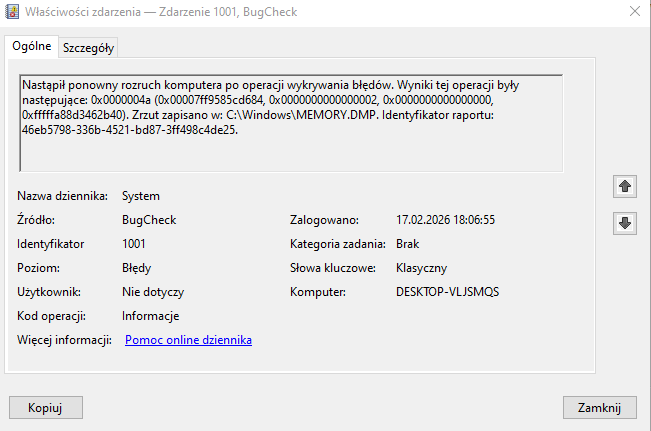The image size is (651, 431).
Task: Click the 1001 identifier value
Action: (134, 244)
